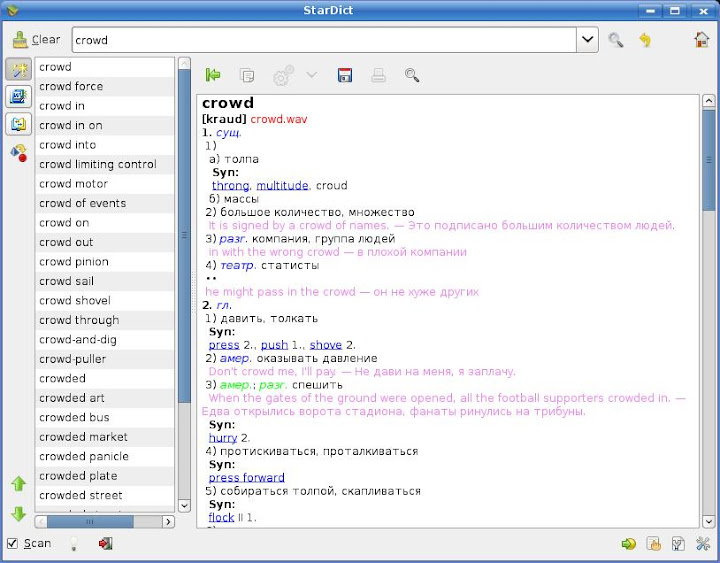The image size is (720, 563).
Task: Follow the 'hurry' synonym link
Action: (223, 438)
